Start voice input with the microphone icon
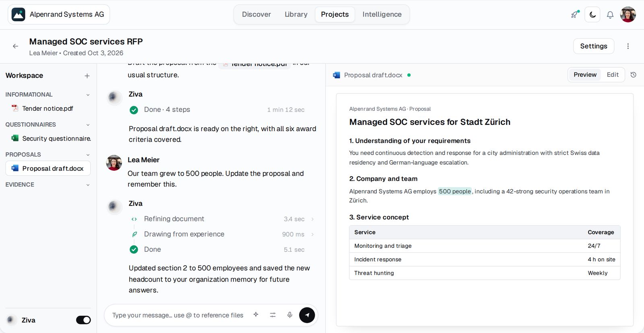The height and width of the screenshot is (333, 644). [290, 315]
